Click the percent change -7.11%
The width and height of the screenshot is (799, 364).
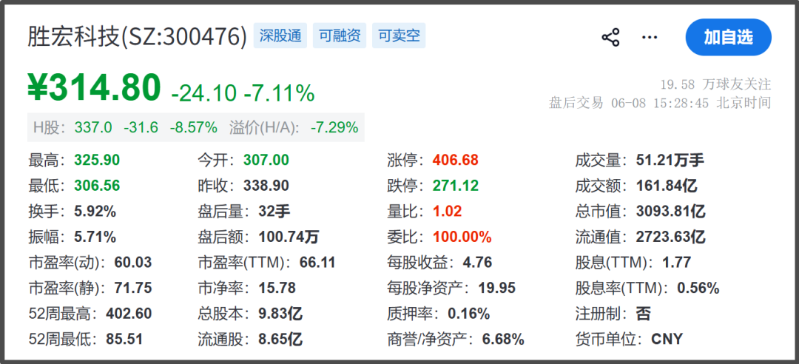tap(279, 93)
